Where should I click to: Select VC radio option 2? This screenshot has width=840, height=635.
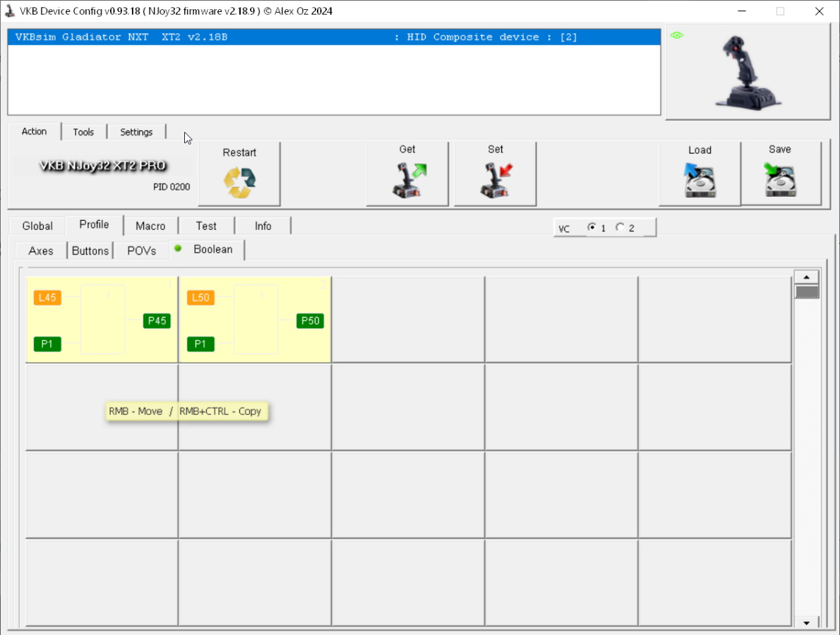click(x=620, y=228)
